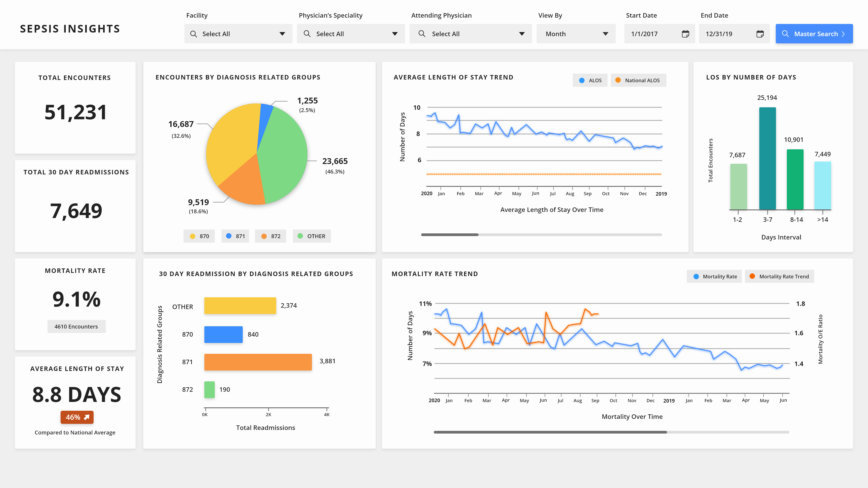The image size is (868, 488).
Task: Open the End Date calendar icon
Action: click(x=760, y=34)
